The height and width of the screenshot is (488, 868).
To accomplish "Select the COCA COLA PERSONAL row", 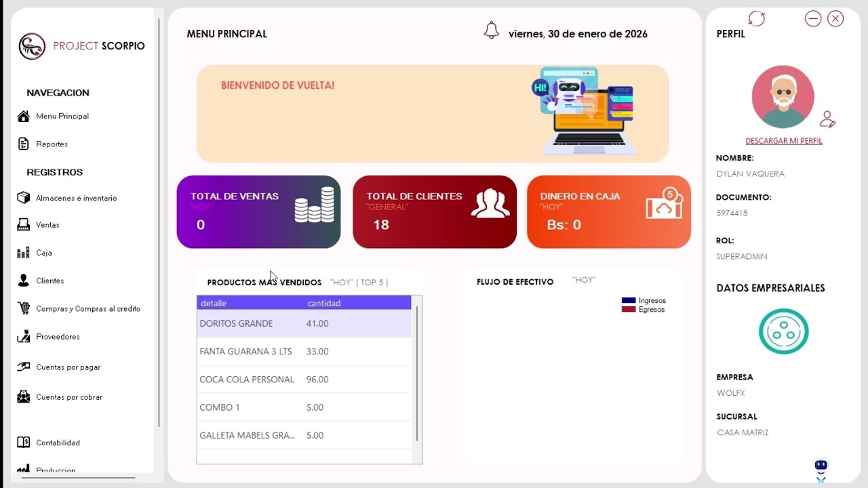I will pos(304,380).
